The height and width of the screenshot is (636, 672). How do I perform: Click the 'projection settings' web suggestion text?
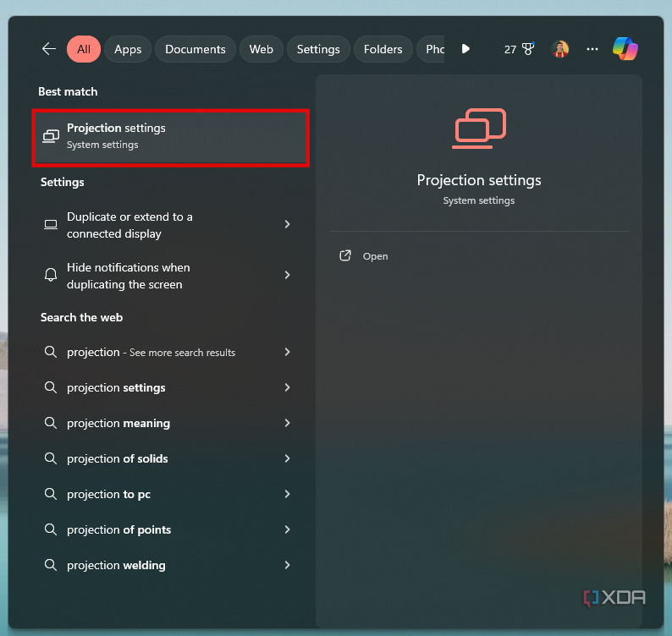pyautogui.click(x=116, y=387)
